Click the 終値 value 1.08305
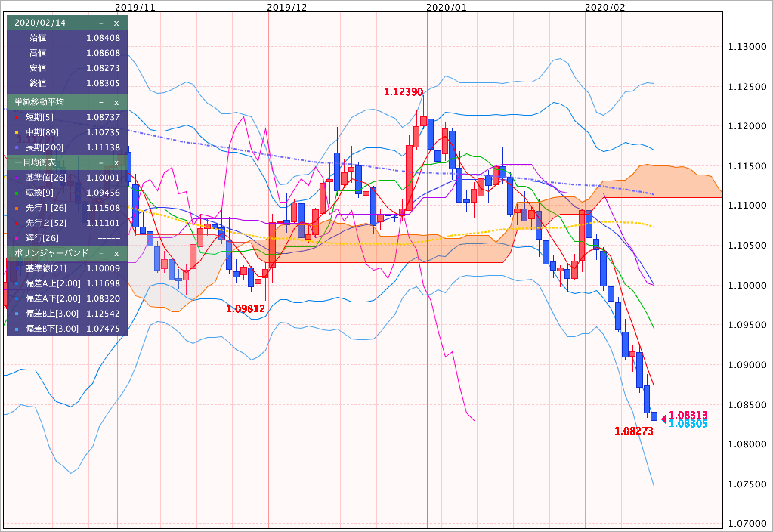 pyautogui.click(x=103, y=84)
